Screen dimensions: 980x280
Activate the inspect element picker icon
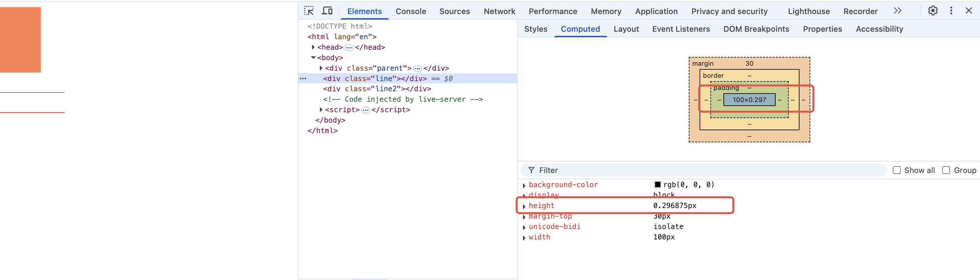pyautogui.click(x=309, y=11)
